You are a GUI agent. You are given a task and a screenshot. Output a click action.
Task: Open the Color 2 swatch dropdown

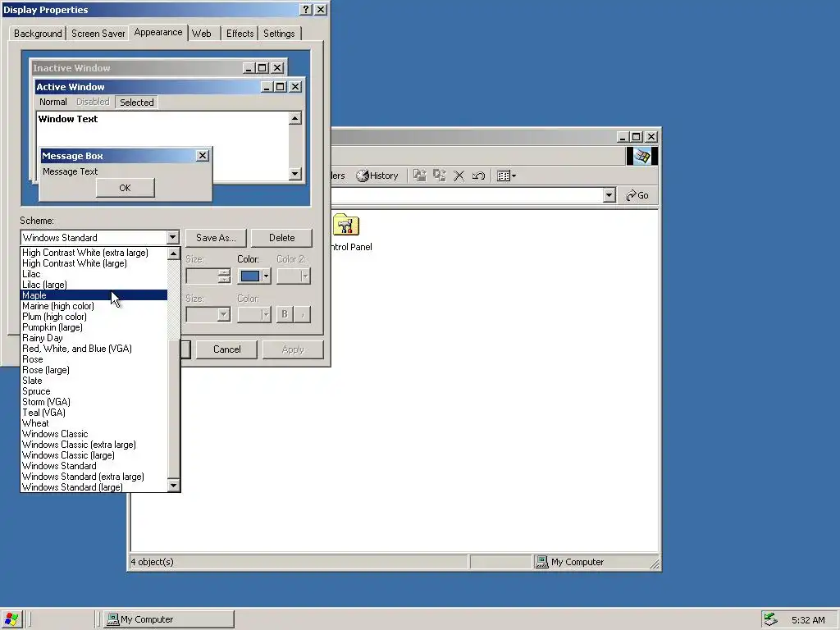294,276
